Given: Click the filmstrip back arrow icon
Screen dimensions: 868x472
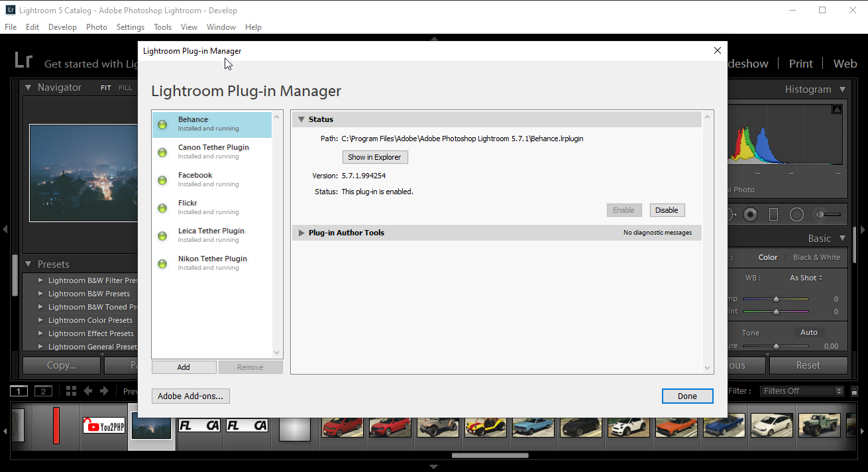Looking at the screenshot, I should pos(87,391).
